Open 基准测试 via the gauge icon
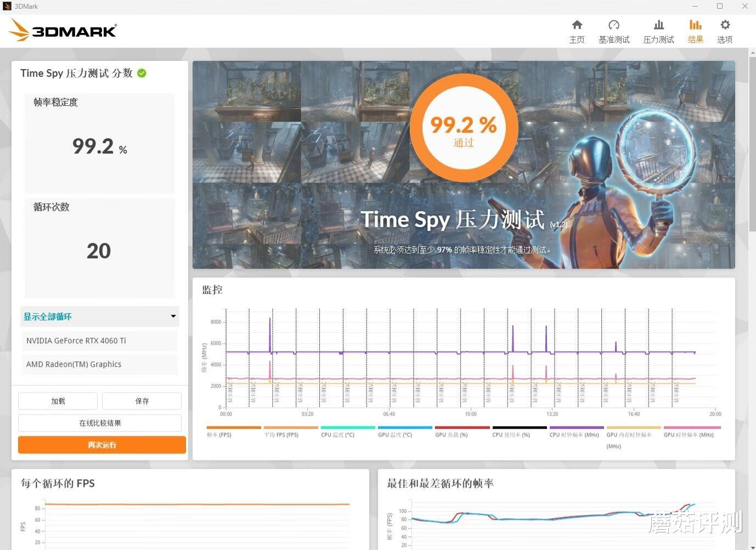The height and width of the screenshot is (550, 756). (614, 30)
